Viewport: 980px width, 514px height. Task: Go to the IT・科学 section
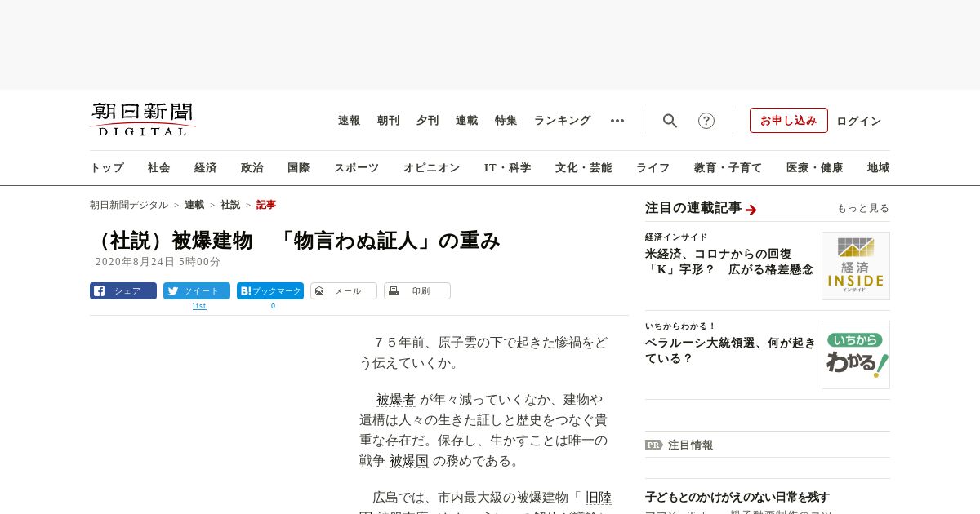coord(508,168)
